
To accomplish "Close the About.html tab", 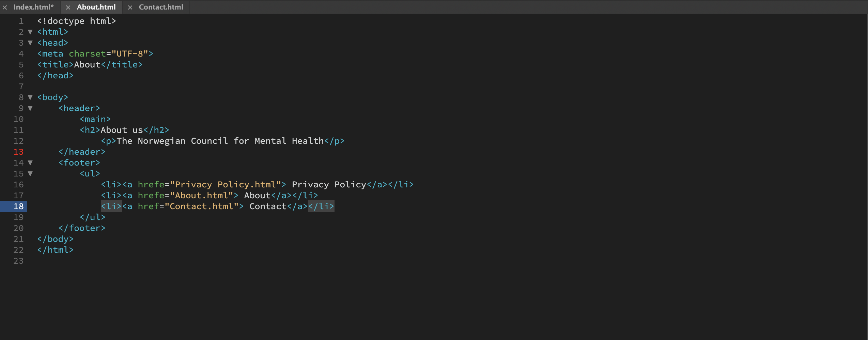I will [x=68, y=7].
